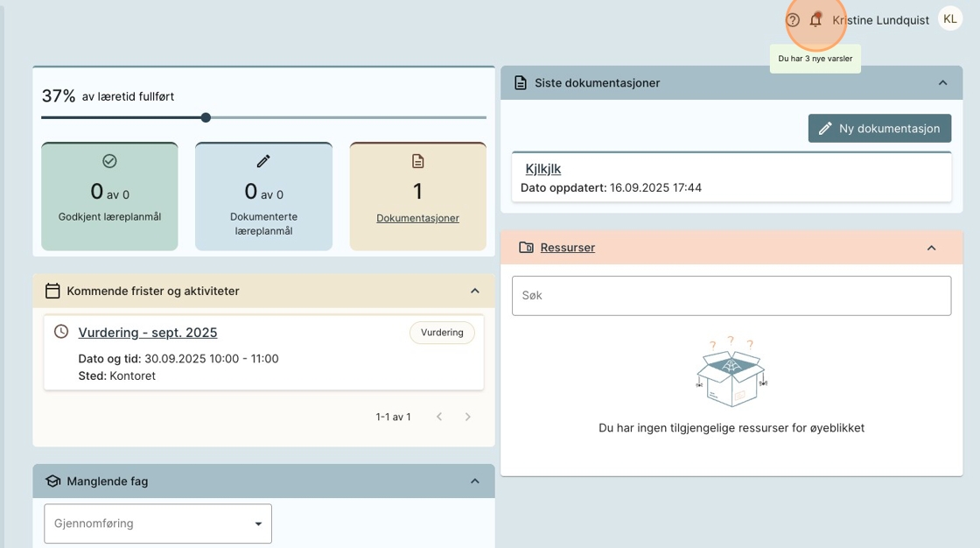Click the graduation cap icon by Manglende fag

point(52,481)
